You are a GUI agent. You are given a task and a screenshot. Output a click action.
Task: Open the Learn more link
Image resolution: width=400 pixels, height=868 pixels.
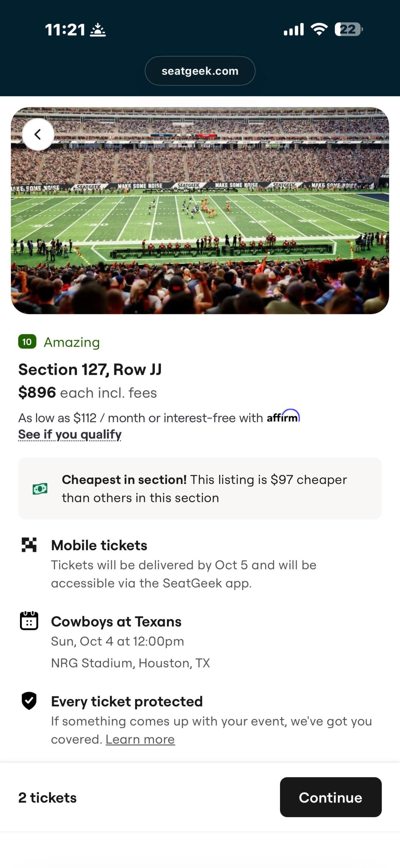pyautogui.click(x=140, y=739)
